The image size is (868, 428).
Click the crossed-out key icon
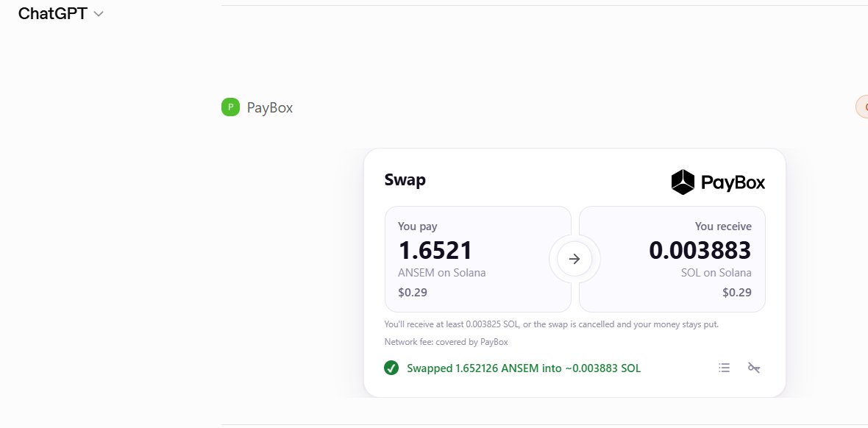tap(754, 368)
